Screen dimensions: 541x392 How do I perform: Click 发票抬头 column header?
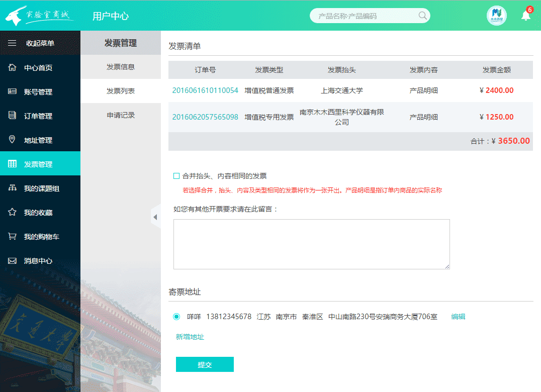(x=341, y=70)
